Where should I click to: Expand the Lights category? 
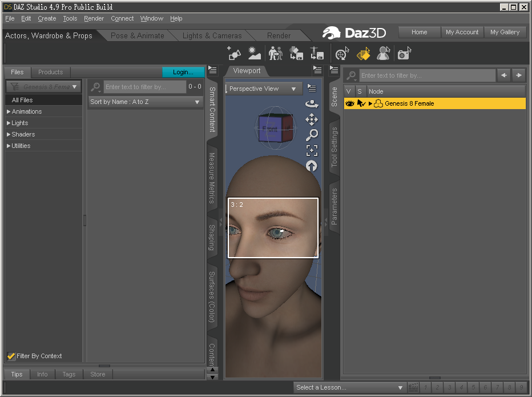tap(9, 123)
